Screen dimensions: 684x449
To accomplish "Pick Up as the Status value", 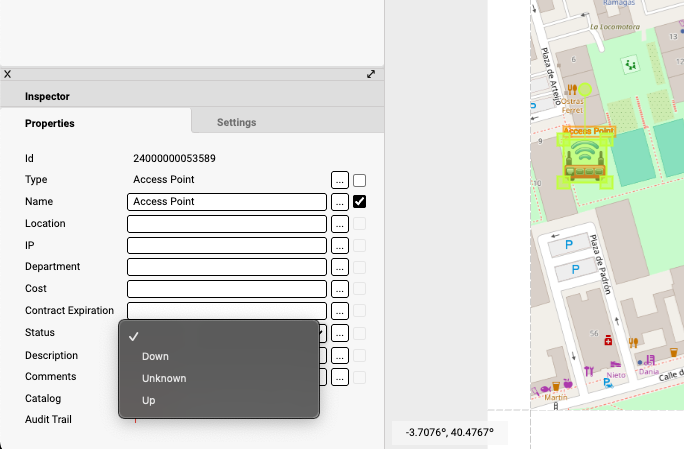I will tap(148, 400).
